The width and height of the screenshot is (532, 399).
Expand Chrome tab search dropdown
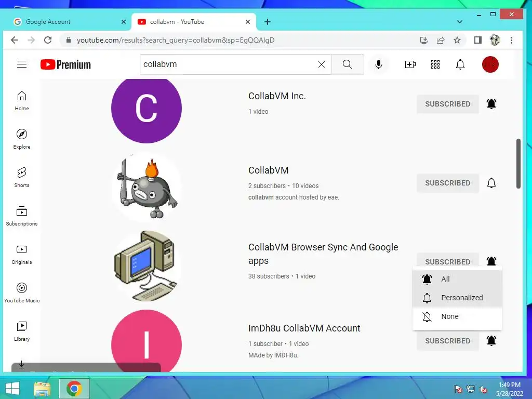459,22
